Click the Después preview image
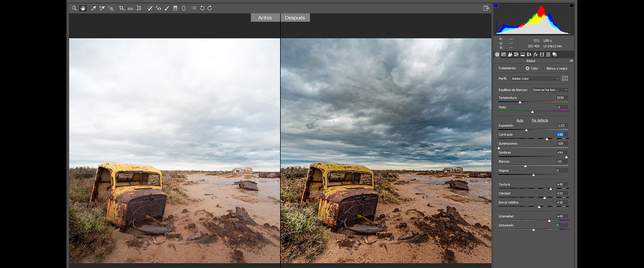The height and width of the screenshot is (268, 644). click(x=386, y=151)
